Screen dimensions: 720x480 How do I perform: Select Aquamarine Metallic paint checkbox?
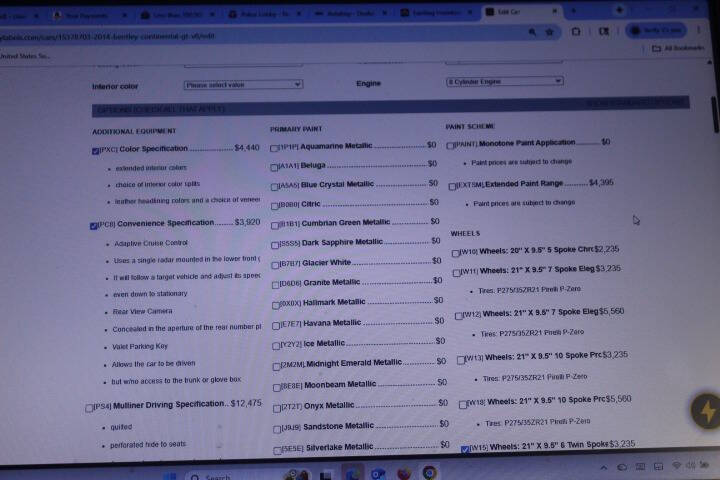[x=275, y=147]
